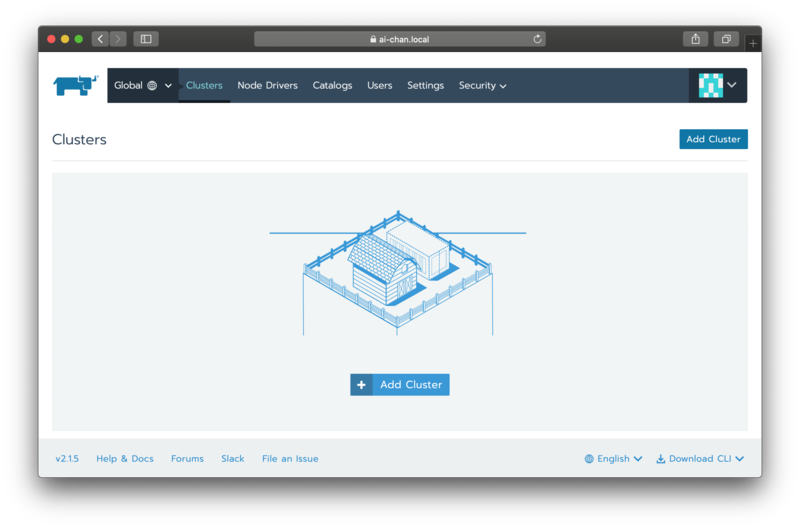Expand the Global scope dropdown
Screen dimensions: 800x528
coord(143,85)
